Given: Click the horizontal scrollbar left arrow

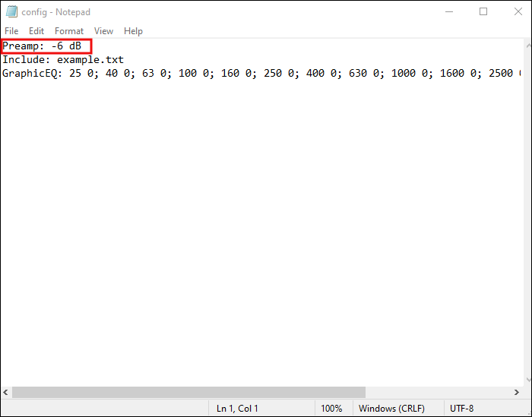Looking at the screenshot, I should coord(6,392).
